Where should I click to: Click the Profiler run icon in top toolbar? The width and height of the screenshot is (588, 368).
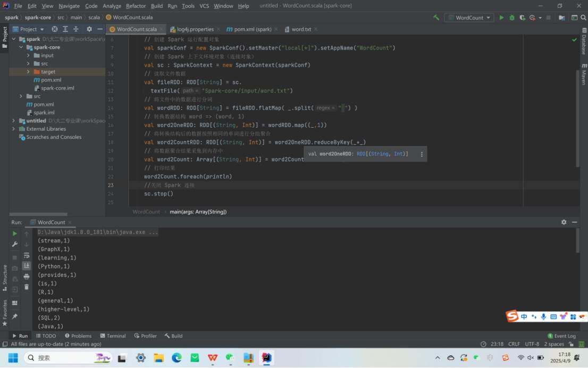(x=532, y=17)
